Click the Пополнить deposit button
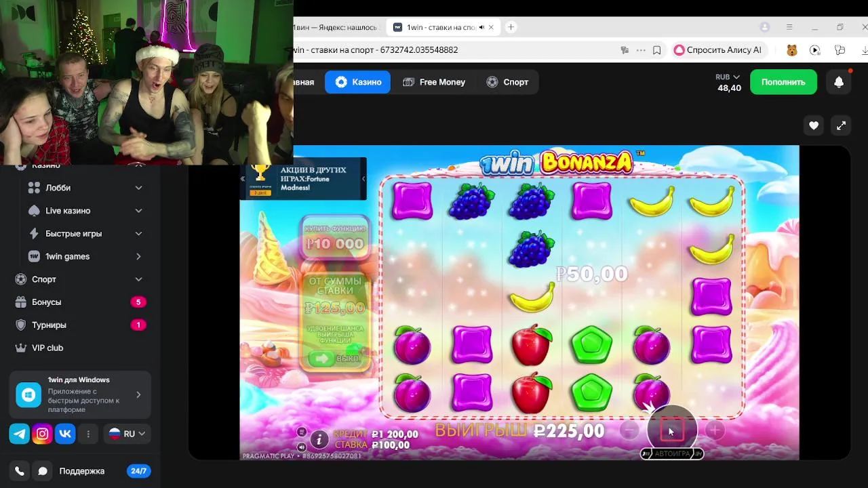 [783, 82]
